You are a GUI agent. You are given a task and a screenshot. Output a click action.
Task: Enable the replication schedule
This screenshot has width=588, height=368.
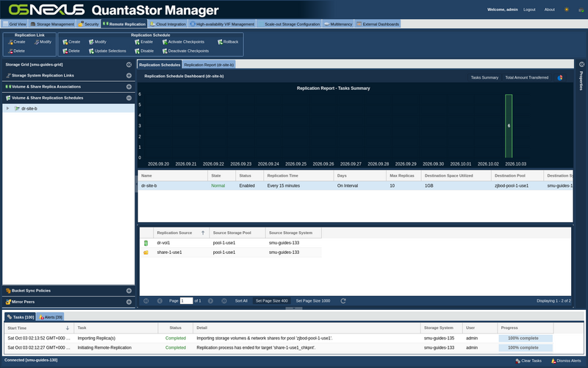point(143,42)
